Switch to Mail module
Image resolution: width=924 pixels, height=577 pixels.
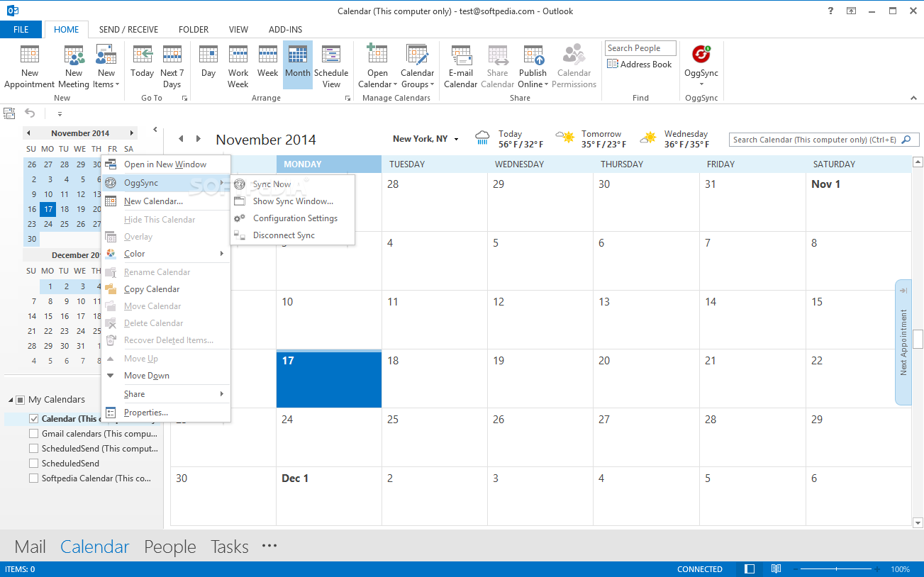click(30, 547)
